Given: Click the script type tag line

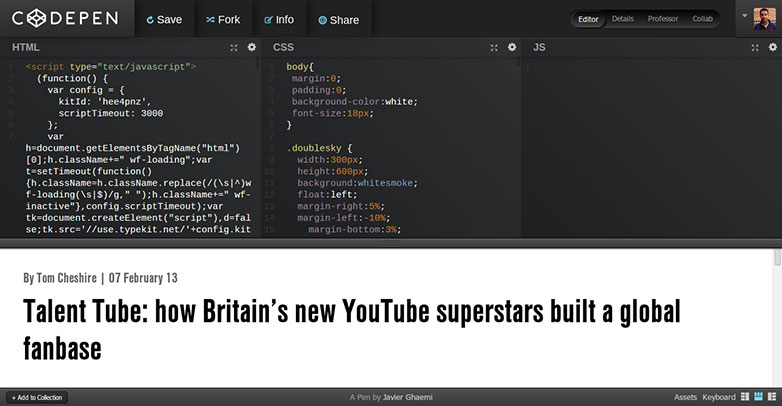Looking at the screenshot, I should (x=111, y=67).
